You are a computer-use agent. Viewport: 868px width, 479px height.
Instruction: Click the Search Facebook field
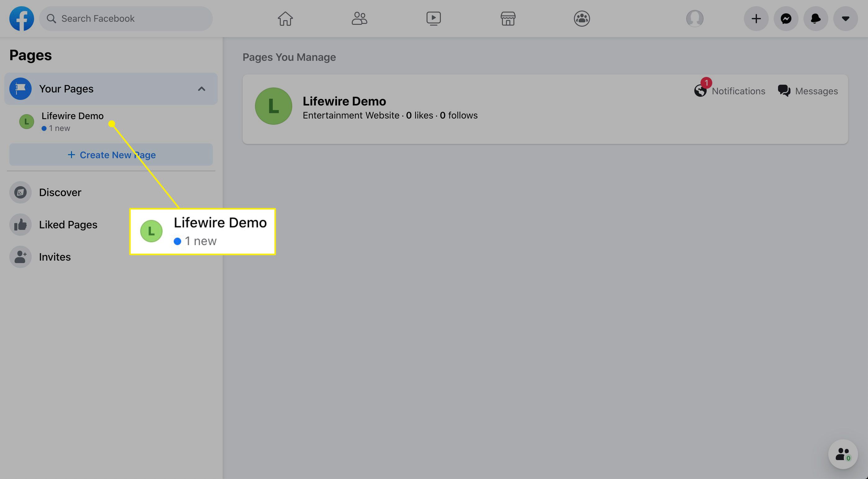(x=126, y=19)
